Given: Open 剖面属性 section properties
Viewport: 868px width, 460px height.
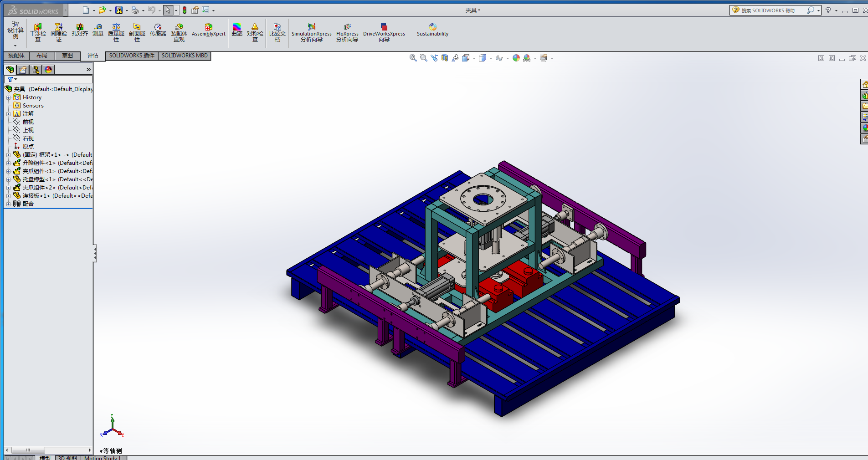Looking at the screenshot, I should click(137, 33).
